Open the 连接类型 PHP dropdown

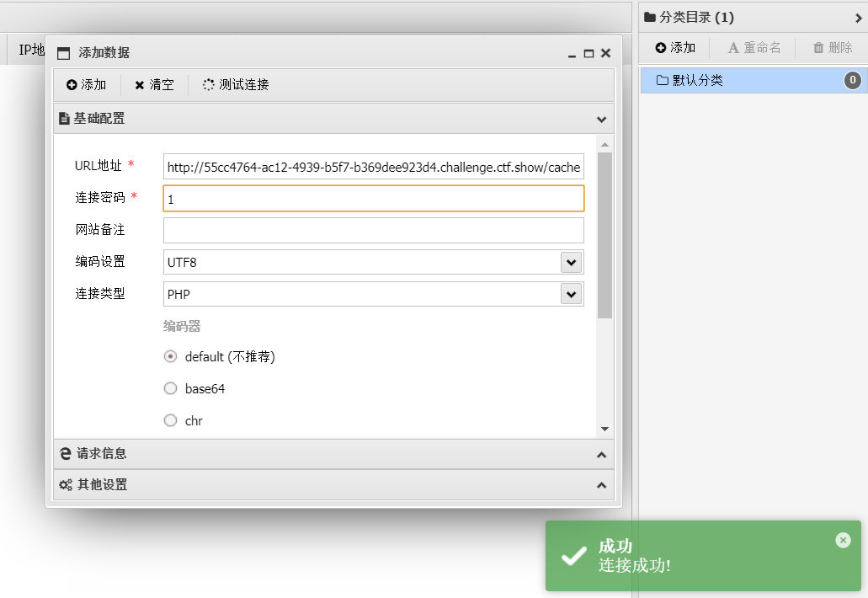572,294
